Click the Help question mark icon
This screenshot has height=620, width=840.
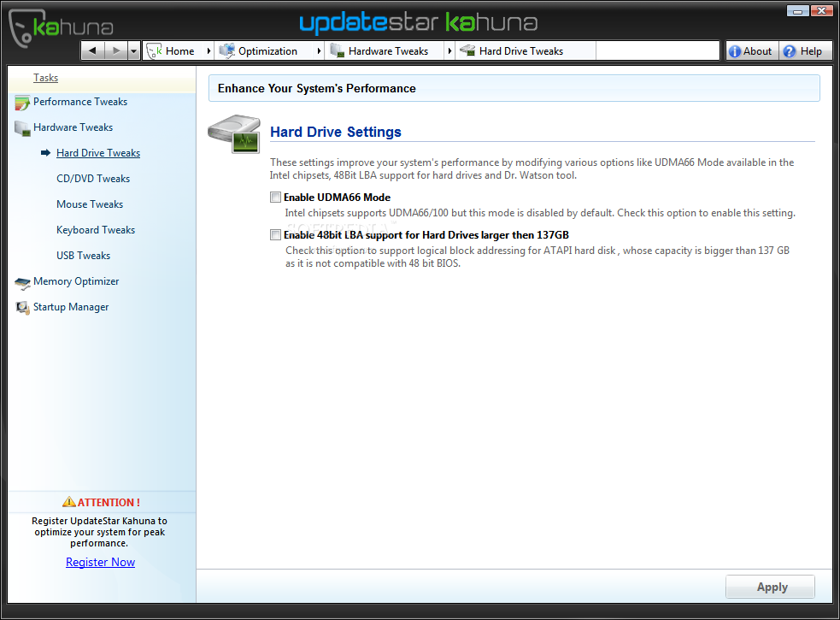789,51
